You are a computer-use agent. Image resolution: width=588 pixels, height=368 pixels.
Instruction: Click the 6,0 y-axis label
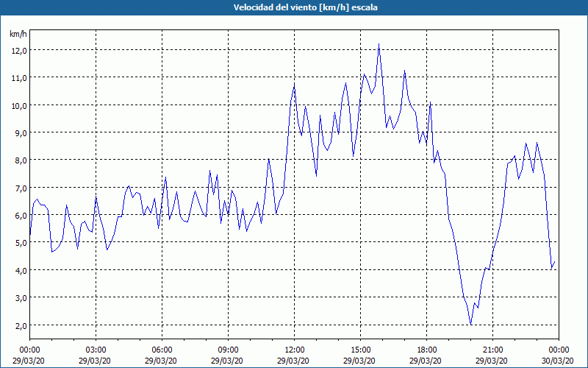point(21,216)
